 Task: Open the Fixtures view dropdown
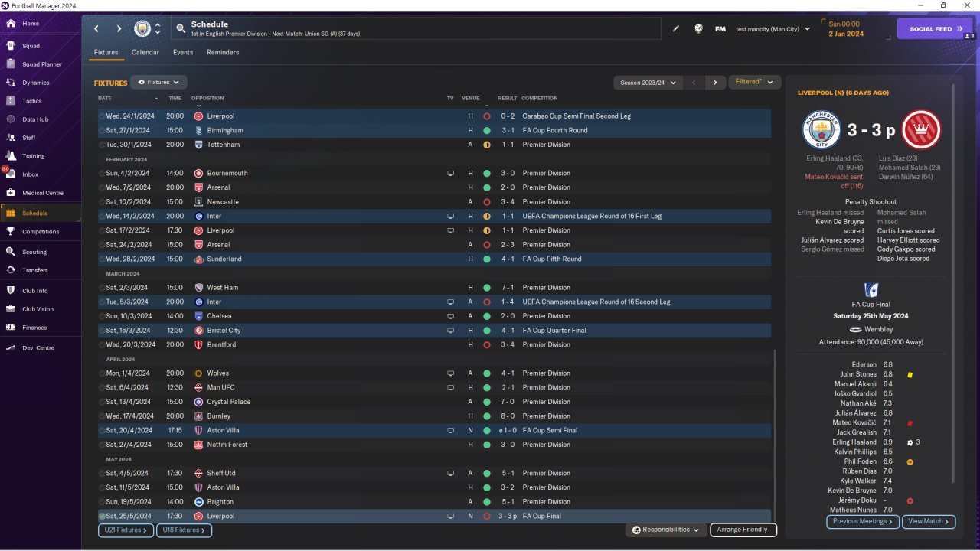tap(158, 82)
